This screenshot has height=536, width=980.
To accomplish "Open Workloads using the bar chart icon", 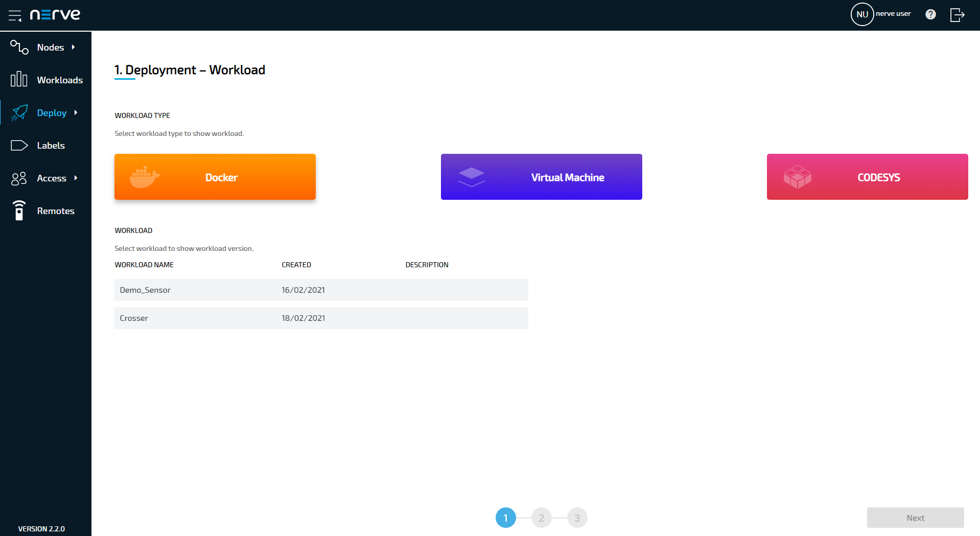I will pyautogui.click(x=19, y=80).
